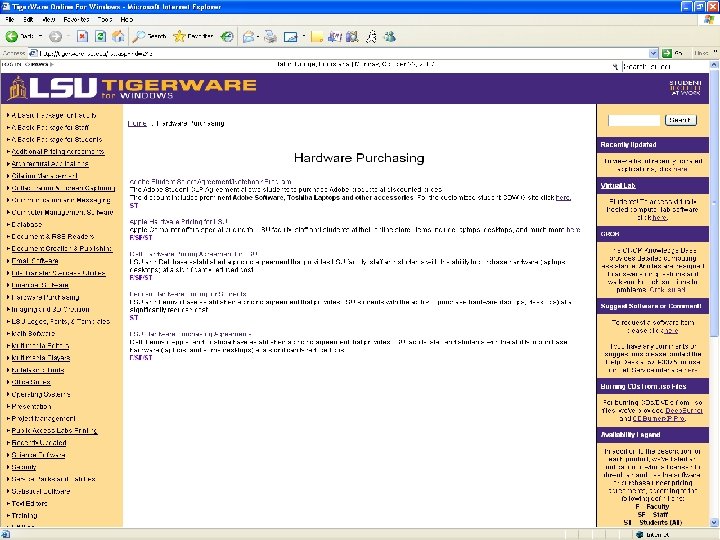Open Multimedia Players sidebar link
This screenshot has width=720, height=540.
pyautogui.click(x=41, y=358)
